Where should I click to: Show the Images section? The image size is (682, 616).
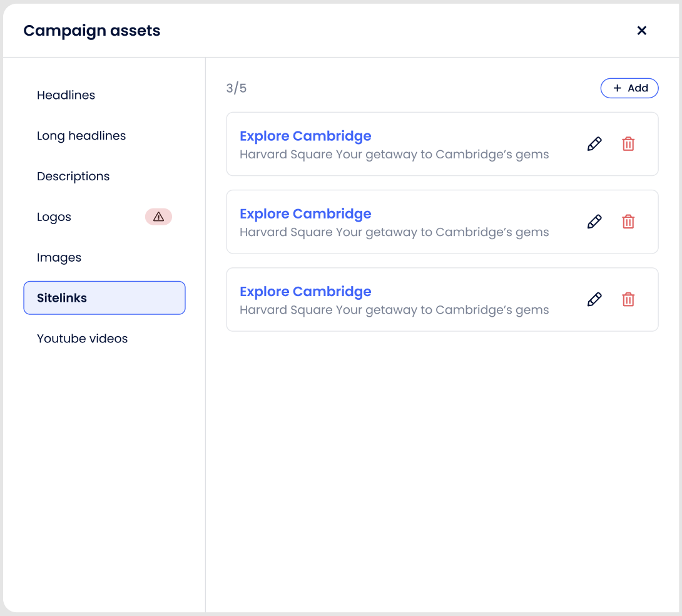click(59, 257)
